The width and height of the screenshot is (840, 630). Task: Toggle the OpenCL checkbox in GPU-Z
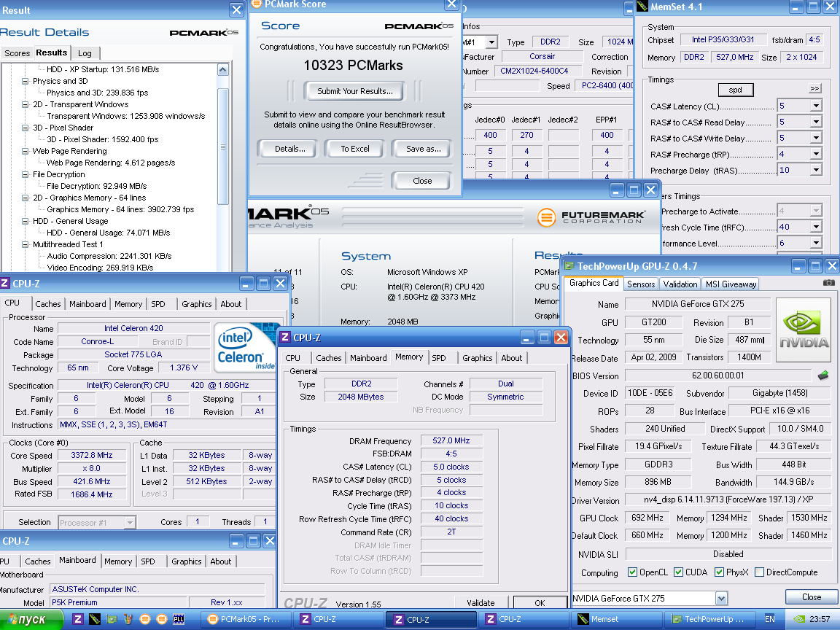(632, 572)
